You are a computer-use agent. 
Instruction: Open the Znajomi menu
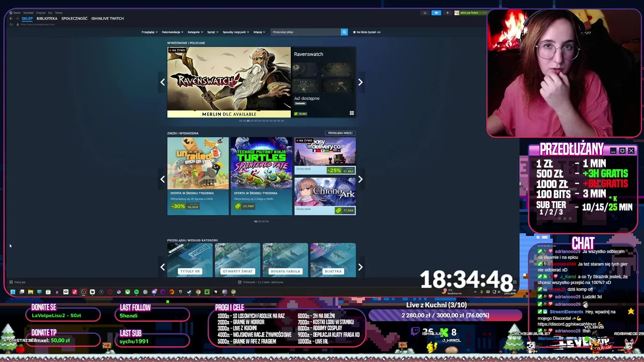[x=41, y=13]
